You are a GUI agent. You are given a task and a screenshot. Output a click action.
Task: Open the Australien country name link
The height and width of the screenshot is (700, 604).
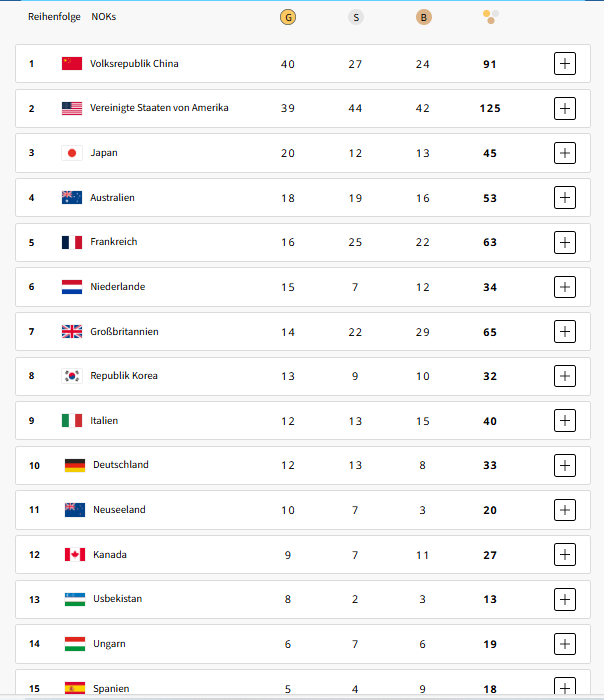pyautogui.click(x=112, y=198)
